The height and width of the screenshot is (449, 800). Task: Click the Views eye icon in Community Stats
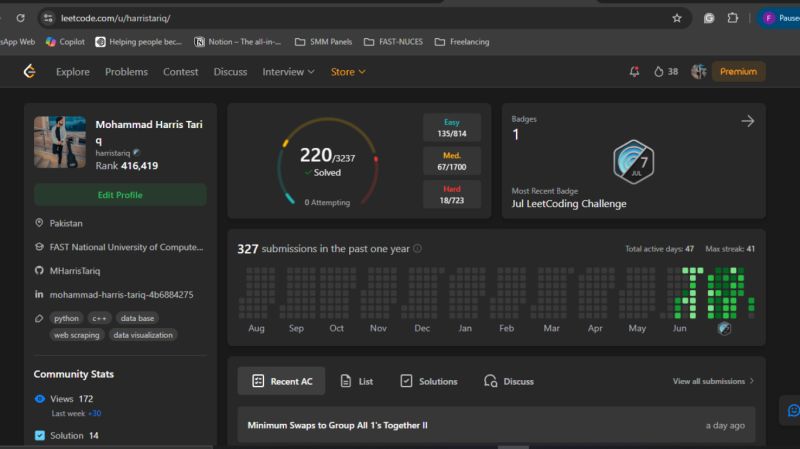point(40,398)
